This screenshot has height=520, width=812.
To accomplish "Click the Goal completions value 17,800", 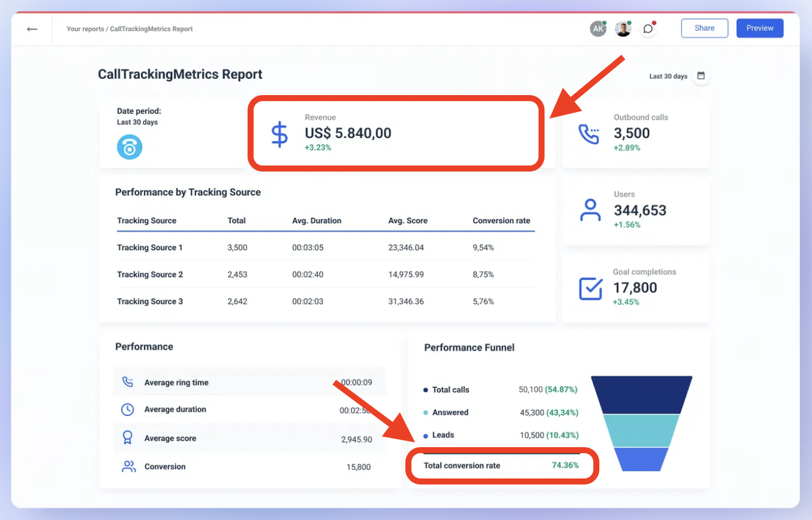I will pos(635,288).
